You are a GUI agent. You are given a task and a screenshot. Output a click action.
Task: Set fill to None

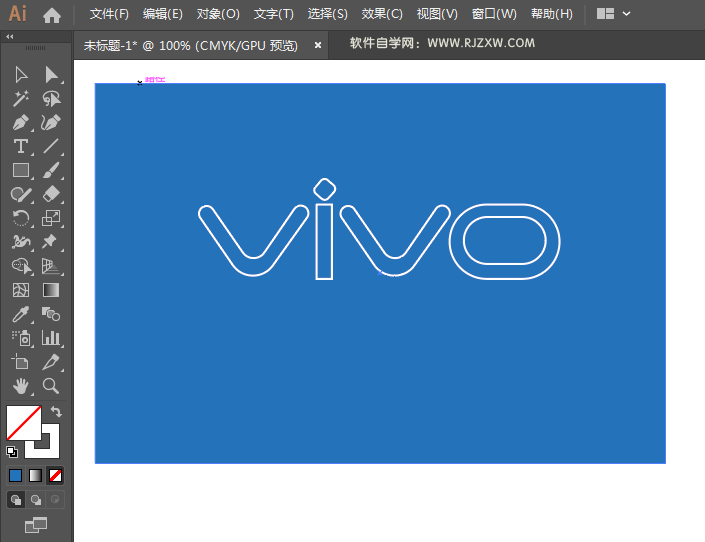[55, 475]
